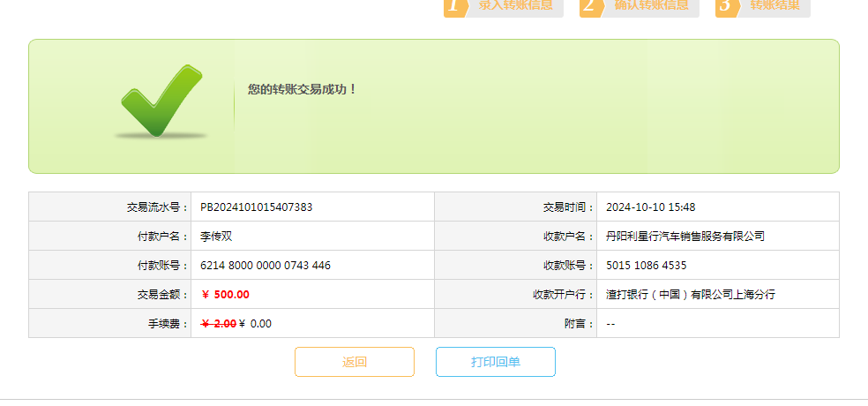This screenshot has width=868, height=406.
Task: Open the 录入转账信息 step tab
Action: [x=515, y=5]
